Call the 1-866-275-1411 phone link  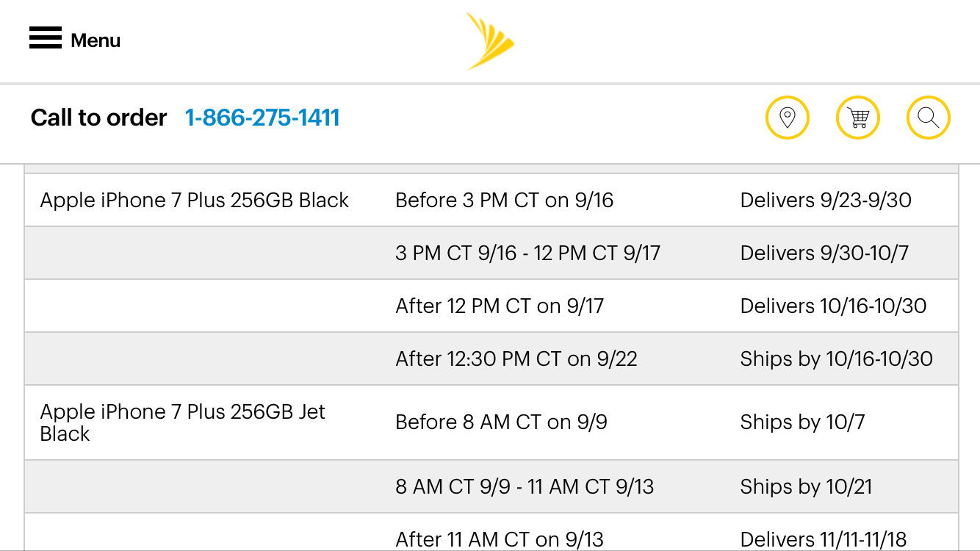[x=262, y=118]
